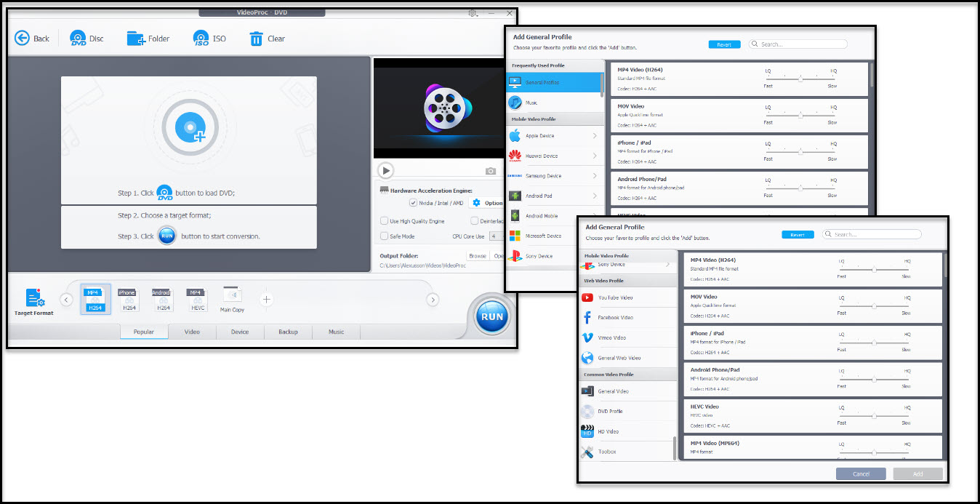Play the preview video

pos(385,170)
